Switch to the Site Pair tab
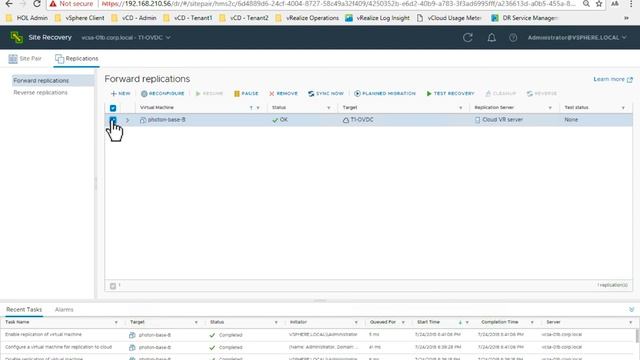Screen dimensions: 640x360 (x=25, y=59)
